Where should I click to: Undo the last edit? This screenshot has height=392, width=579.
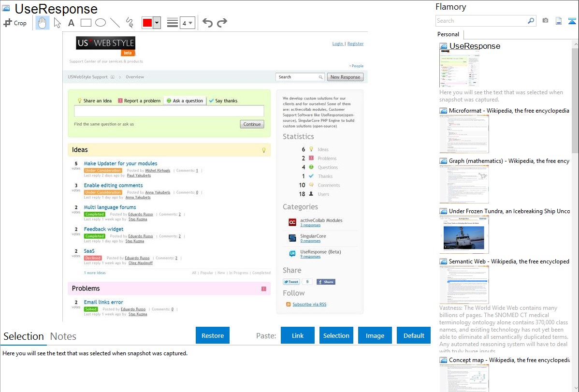pos(207,23)
